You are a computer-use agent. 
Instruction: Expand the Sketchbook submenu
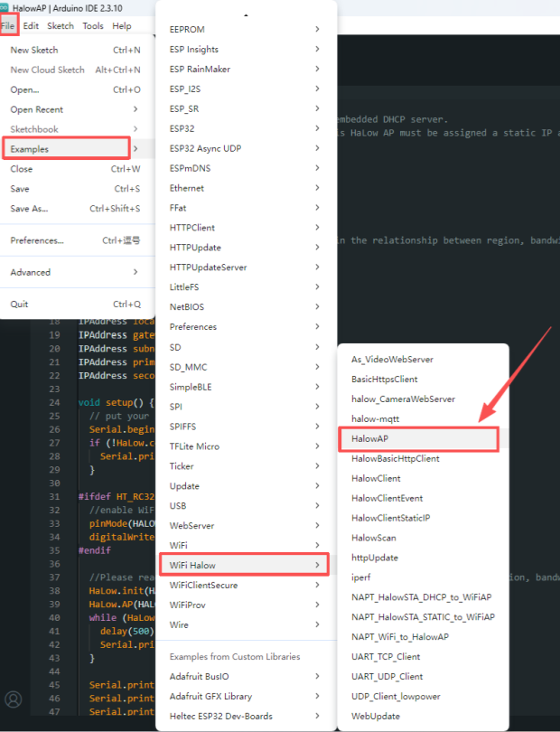[77, 129]
